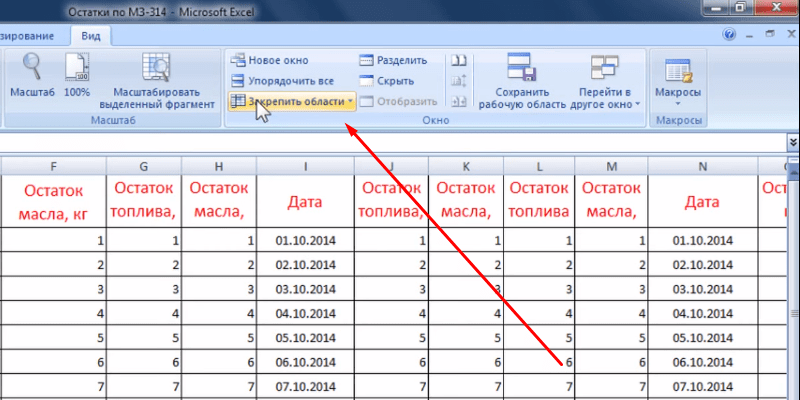The image size is (800, 400).
Task: Minimize the ribbon workbook window
Action: [750, 34]
